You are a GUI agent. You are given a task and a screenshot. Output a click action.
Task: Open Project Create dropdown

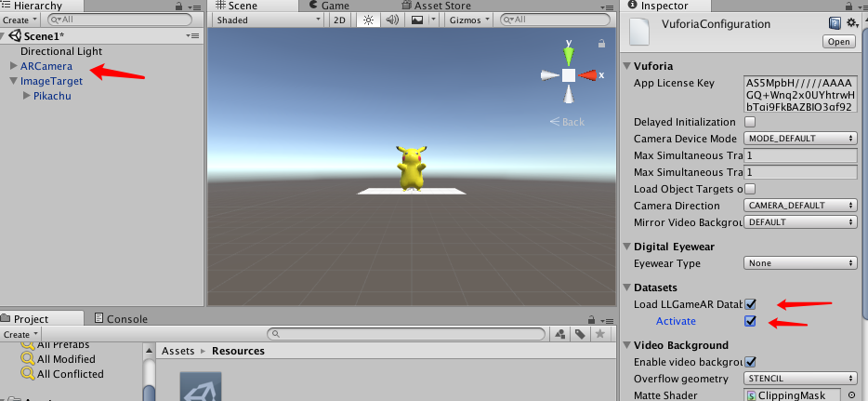pyautogui.click(x=20, y=335)
